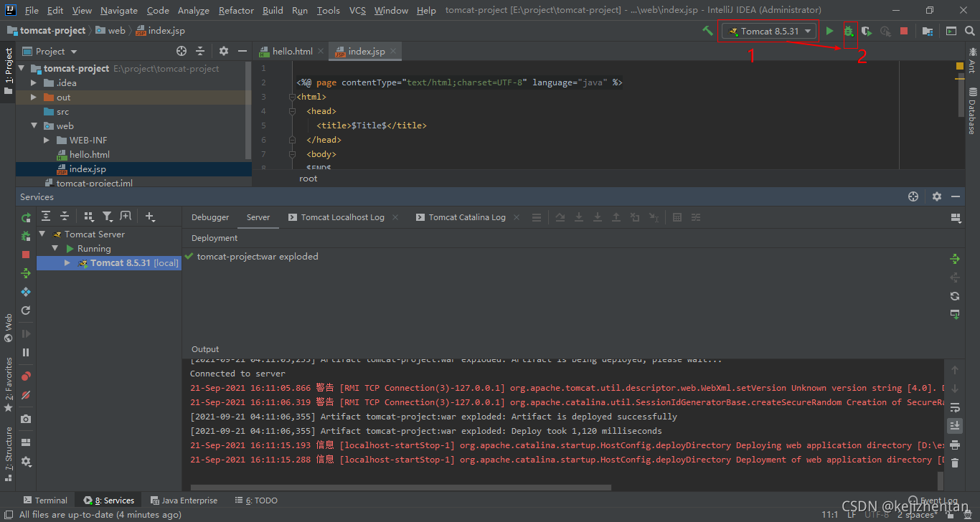The image size is (980, 522).
Task: Click the locate target icon in Project panel
Action: [x=182, y=51]
